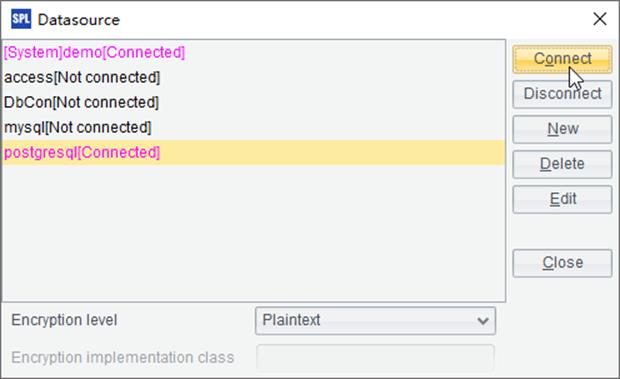The width and height of the screenshot is (620, 379).
Task: Select the postgresql datasource entry
Action: [253, 152]
